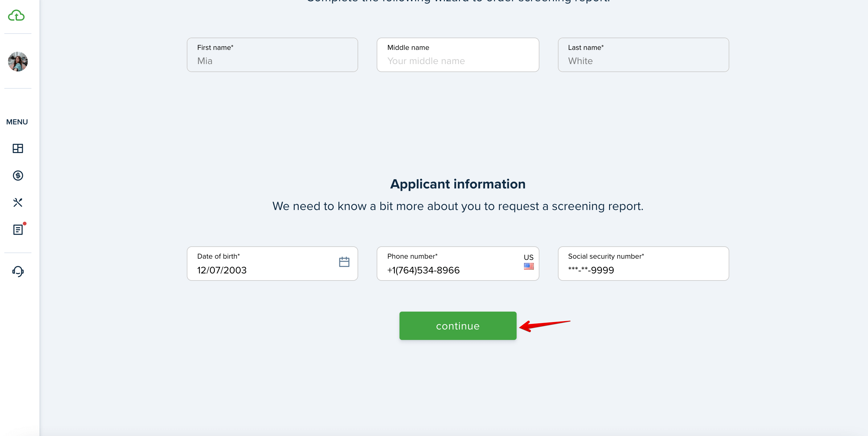Click the Phone number input

(x=458, y=263)
